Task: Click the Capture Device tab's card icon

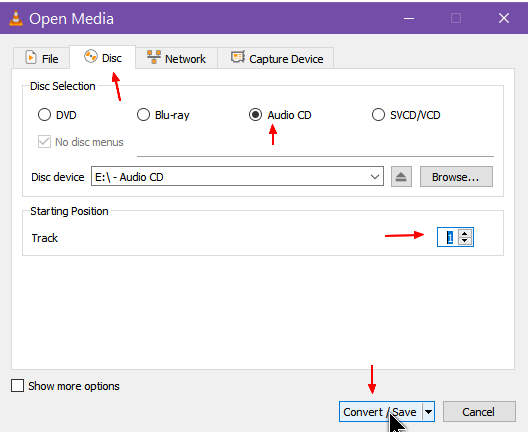Action: coord(238,57)
